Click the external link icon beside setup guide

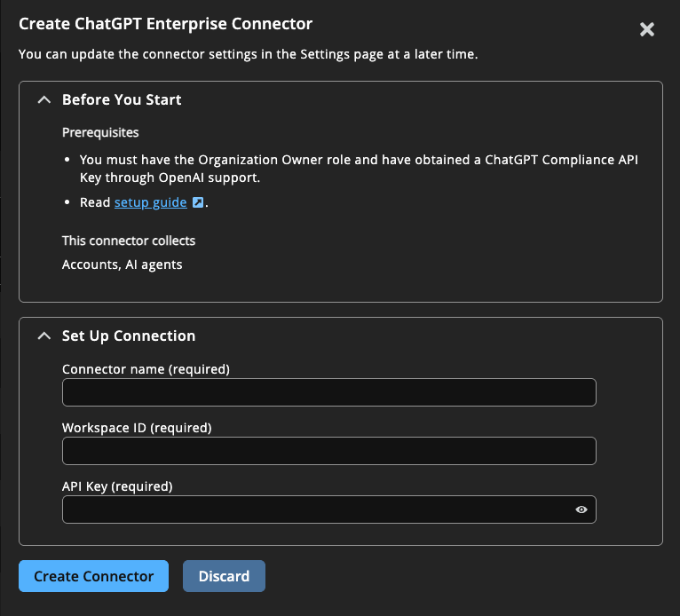199,202
